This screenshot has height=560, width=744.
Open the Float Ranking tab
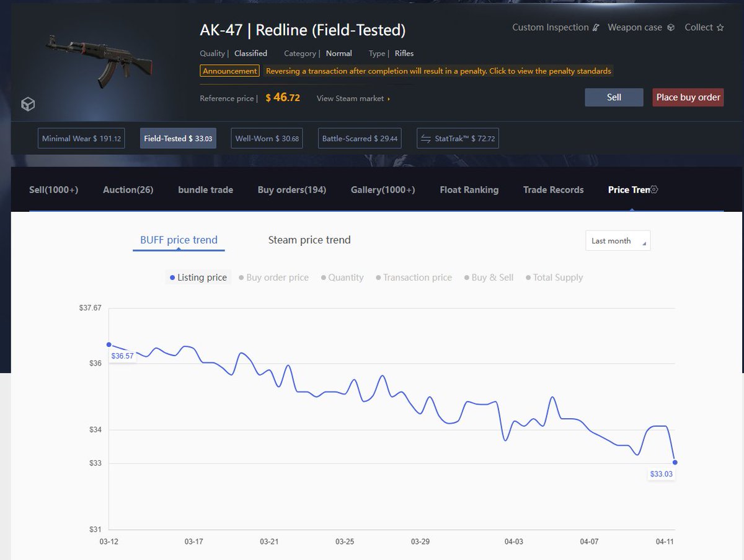[x=469, y=190]
